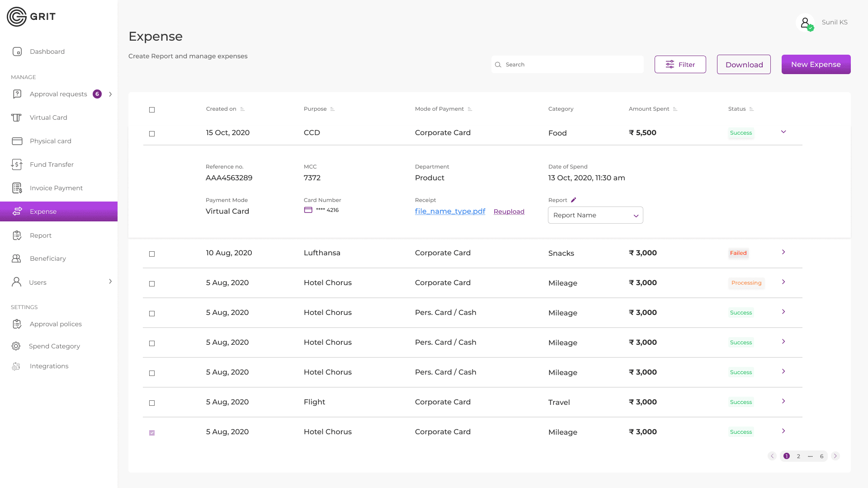
Task: Collapse the CCD expense row chevron
Action: click(783, 132)
